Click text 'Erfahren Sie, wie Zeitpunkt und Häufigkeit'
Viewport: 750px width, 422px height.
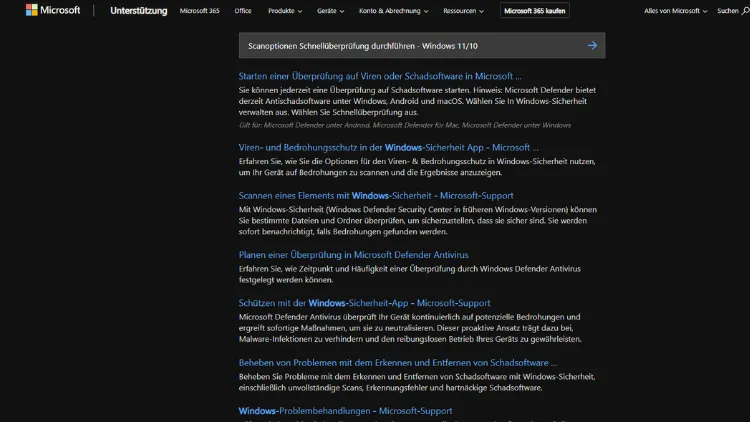pos(409,274)
